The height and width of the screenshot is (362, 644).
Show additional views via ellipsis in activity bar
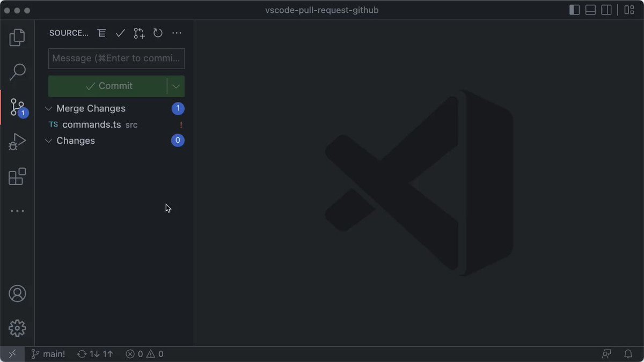(17, 211)
